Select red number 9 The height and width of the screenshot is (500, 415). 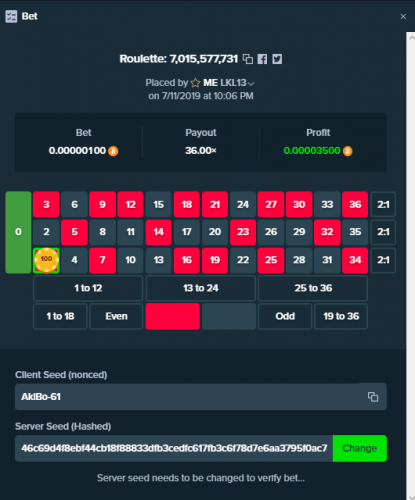coord(102,204)
